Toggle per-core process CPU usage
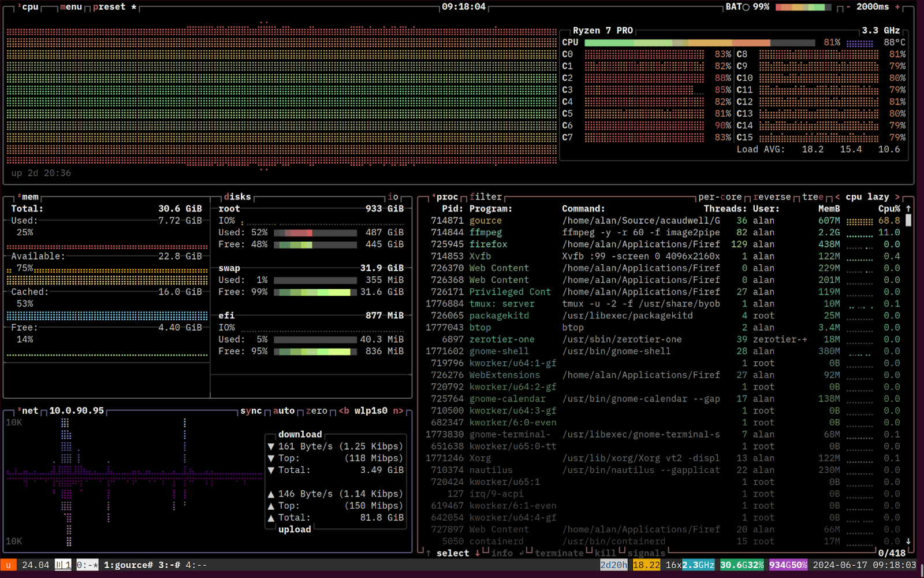924x578 pixels. click(x=720, y=197)
